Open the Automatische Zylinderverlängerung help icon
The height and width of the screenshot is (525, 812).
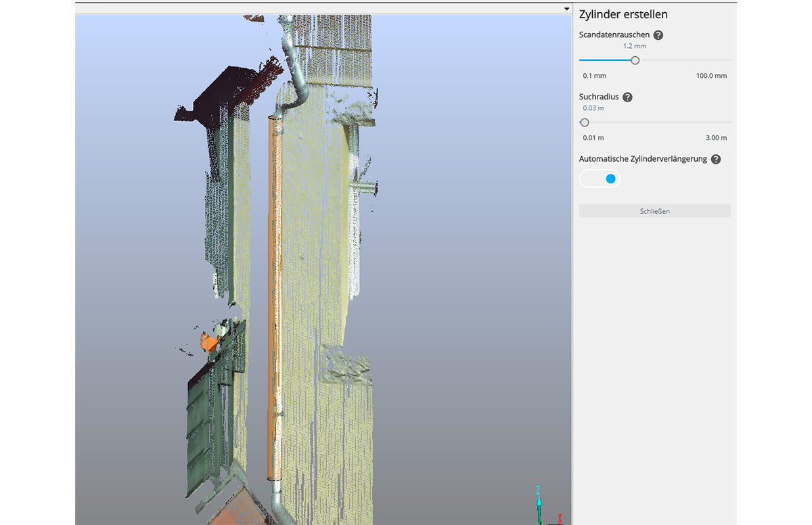(x=716, y=159)
